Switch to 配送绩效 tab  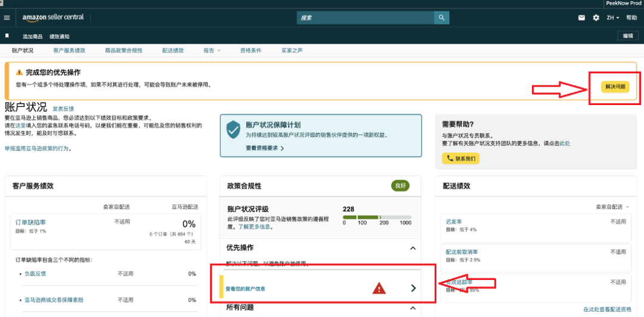pos(173,51)
